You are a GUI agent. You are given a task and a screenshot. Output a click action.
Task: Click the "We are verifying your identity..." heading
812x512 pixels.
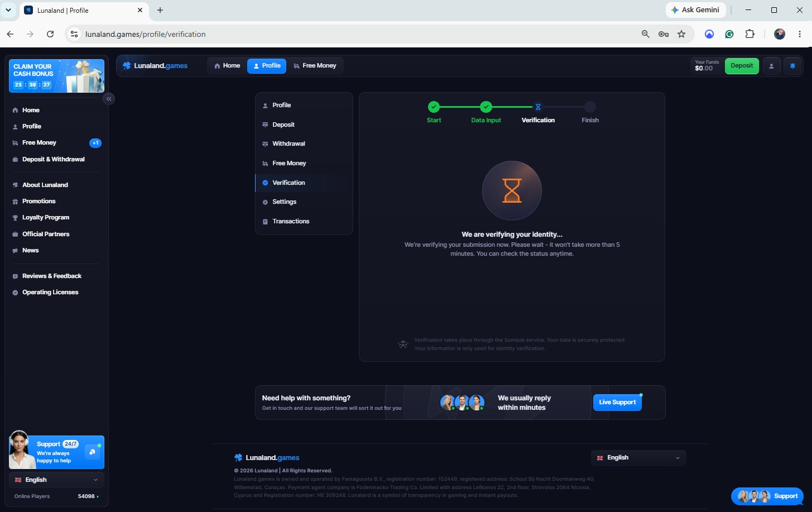512,235
